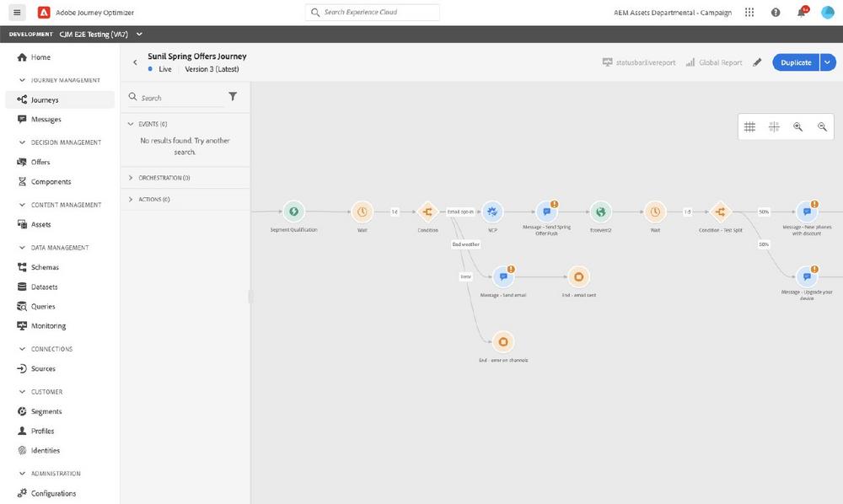Select the Condition - Test Split node
Image resolution: width=843 pixels, height=504 pixels.
click(720, 212)
